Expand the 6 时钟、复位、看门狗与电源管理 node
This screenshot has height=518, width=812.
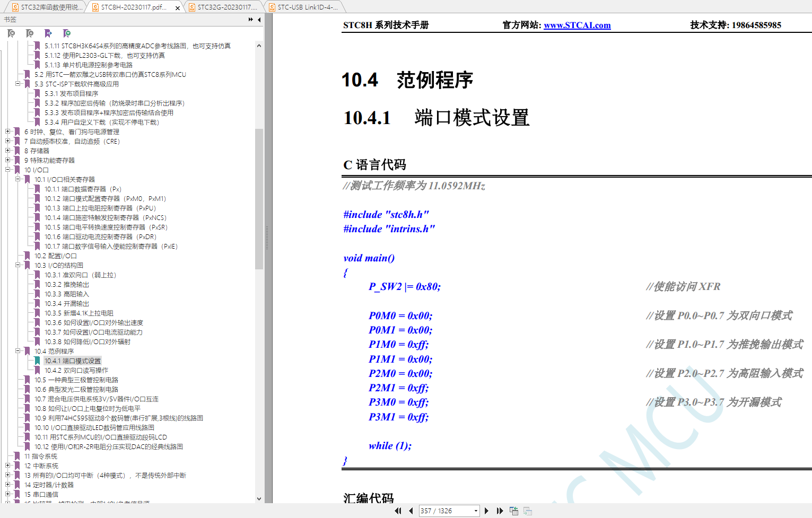[8, 131]
